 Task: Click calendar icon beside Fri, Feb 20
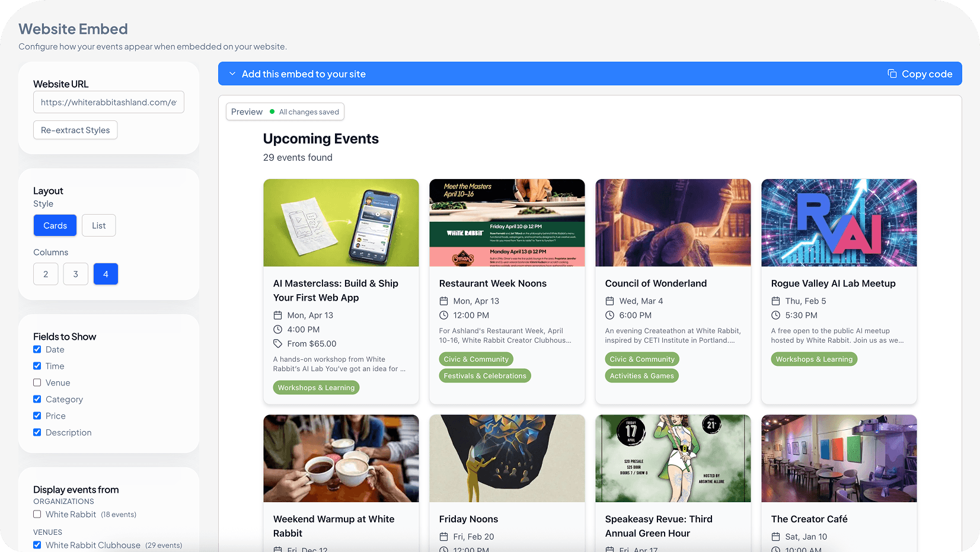pos(443,537)
